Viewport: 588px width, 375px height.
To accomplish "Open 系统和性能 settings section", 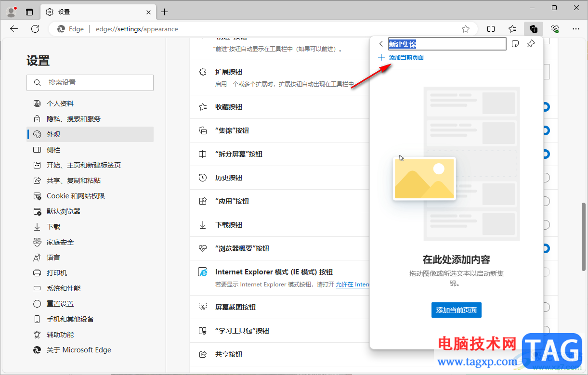I will (x=90, y=288).
